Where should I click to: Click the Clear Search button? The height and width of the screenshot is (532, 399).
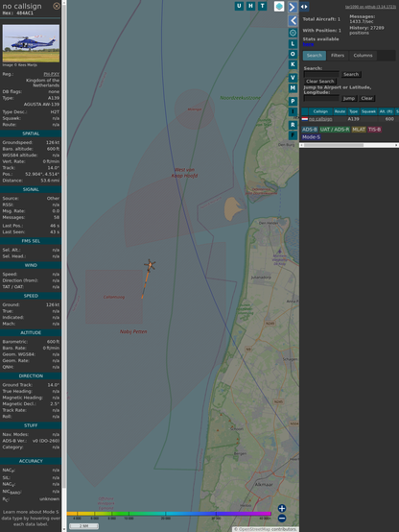click(x=320, y=81)
